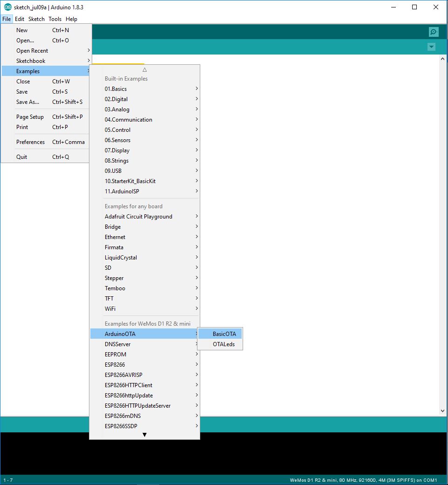Select the OTALeds example

pyautogui.click(x=224, y=344)
